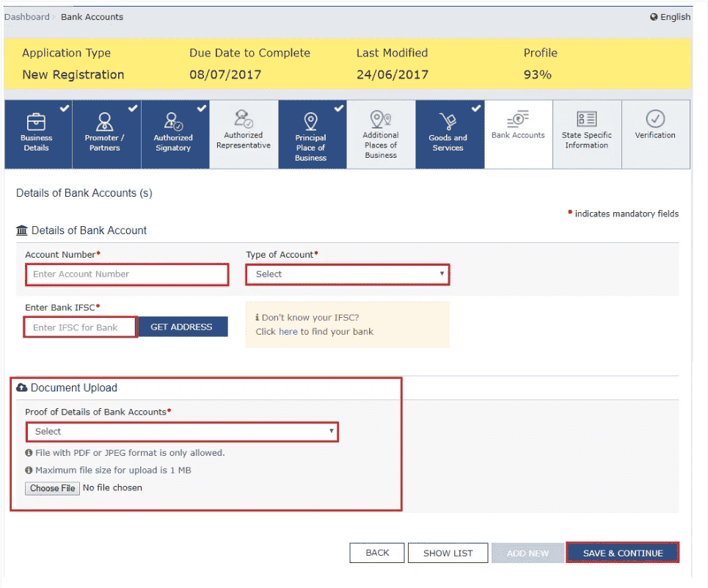Screen dimensions: 708x588
Task: Click the Profile 93% value
Action: pos(537,75)
